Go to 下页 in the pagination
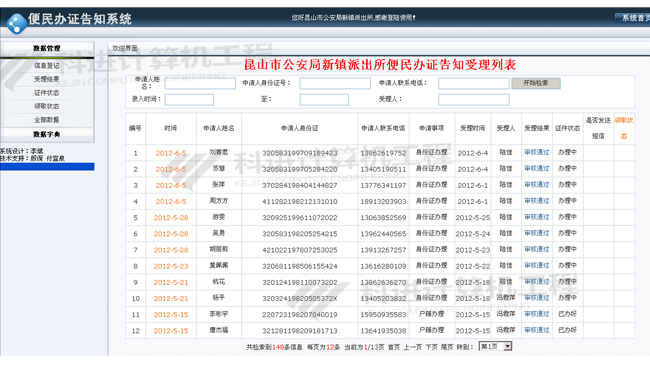Image resolution: width=650 pixels, height=368 pixels. click(x=432, y=347)
